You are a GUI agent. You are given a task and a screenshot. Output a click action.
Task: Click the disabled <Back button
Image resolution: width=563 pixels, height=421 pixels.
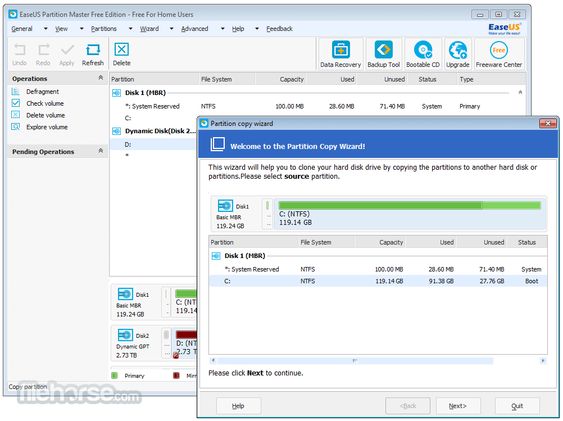click(408, 406)
